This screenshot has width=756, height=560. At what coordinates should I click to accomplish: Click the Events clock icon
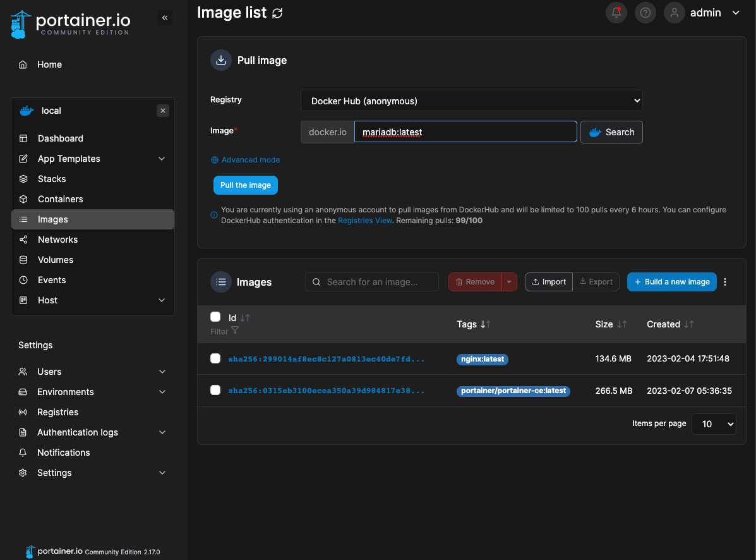click(x=23, y=280)
